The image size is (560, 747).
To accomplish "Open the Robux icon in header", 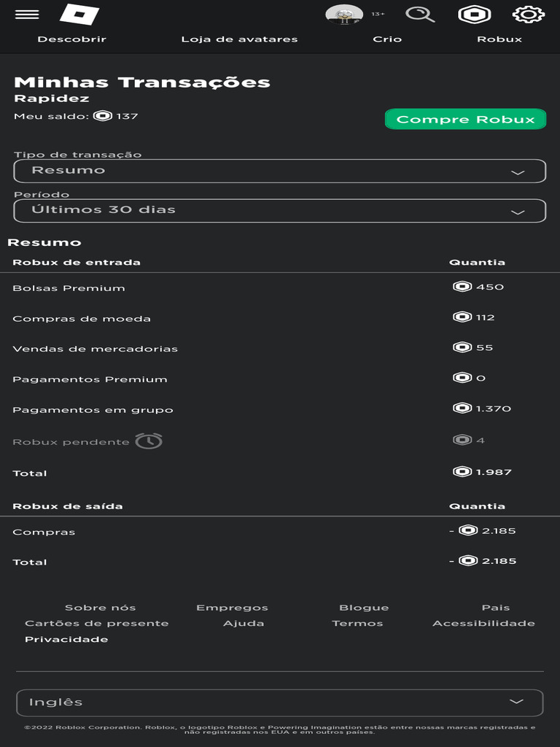I will click(x=474, y=15).
